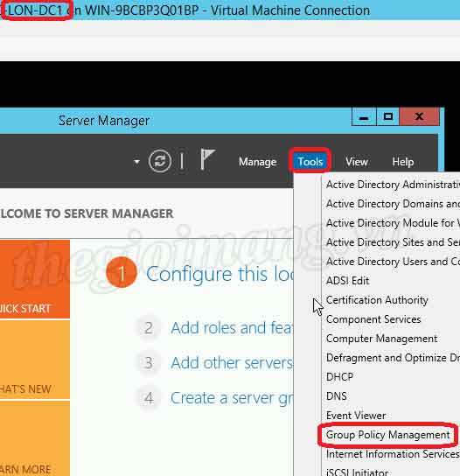Click Create a server group link
460x476 pixels.
pyautogui.click(x=232, y=398)
